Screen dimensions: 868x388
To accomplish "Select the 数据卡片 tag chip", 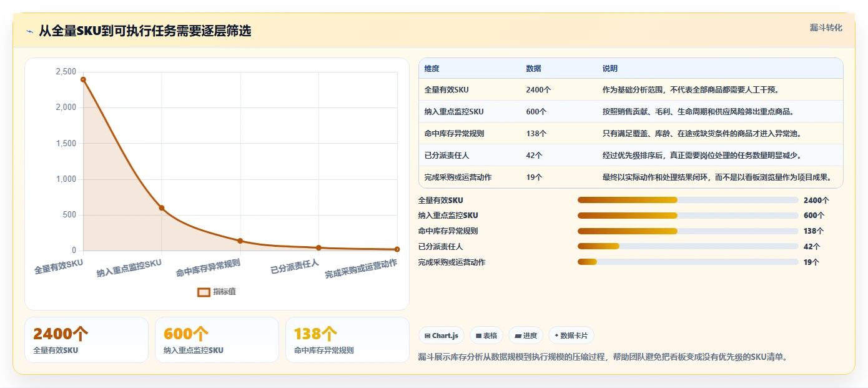I will [x=571, y=336].
